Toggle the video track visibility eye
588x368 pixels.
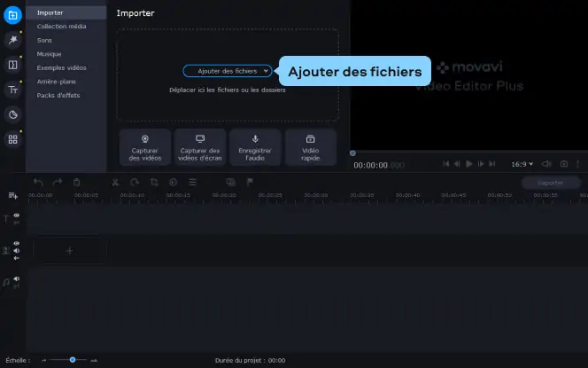pyautogui.click(x=17, y=243)
